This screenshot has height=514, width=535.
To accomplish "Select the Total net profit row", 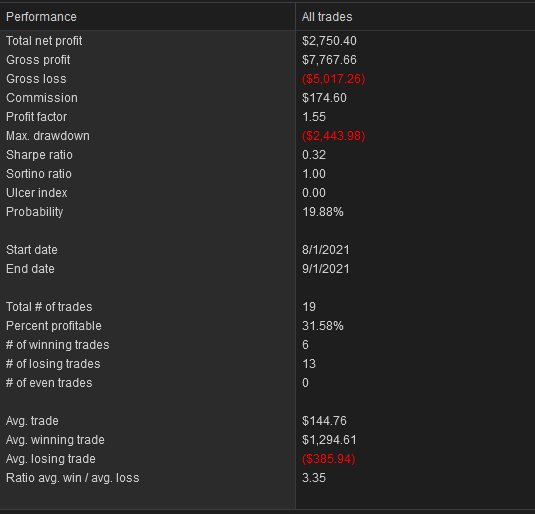I will [268, 41].
